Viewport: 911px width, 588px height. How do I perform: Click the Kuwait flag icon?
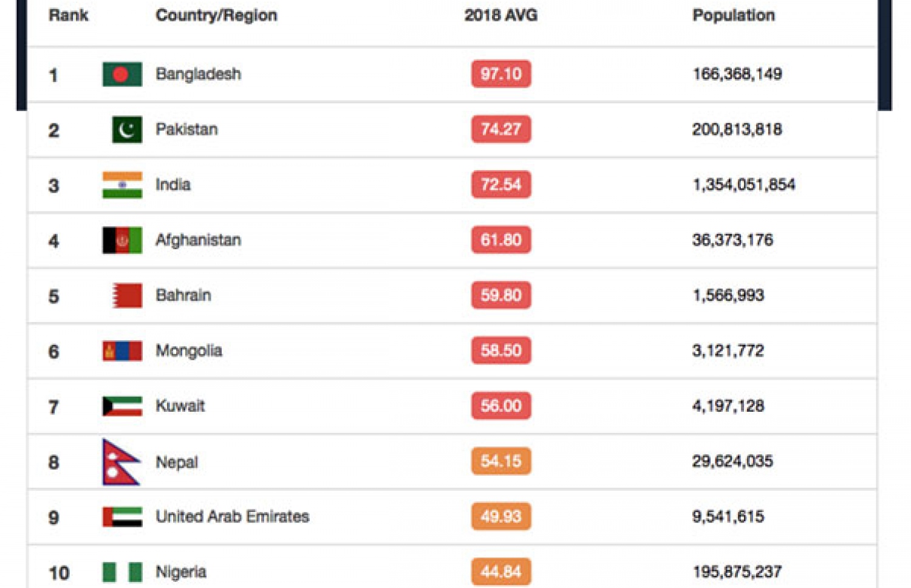pos(122,406)
